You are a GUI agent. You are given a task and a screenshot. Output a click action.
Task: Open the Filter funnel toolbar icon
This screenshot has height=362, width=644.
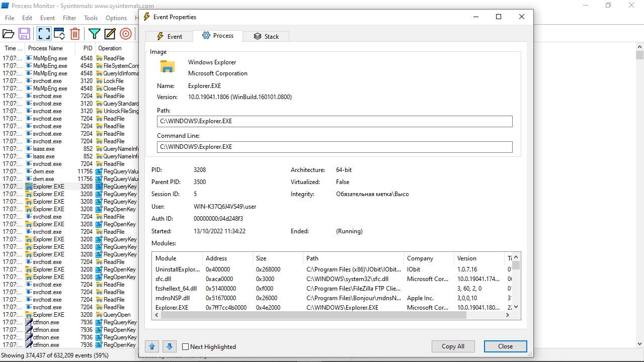pyautogui.click(x=94, y=34)
